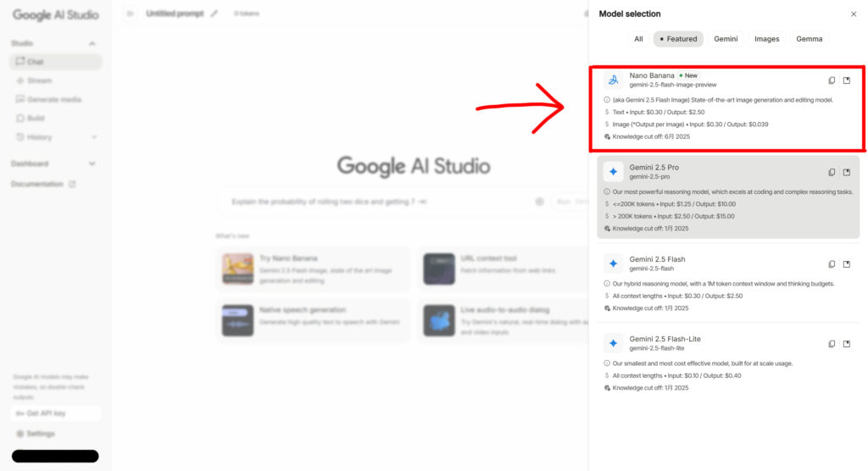Open the Documentation link
Screen dimensions: 868x471
click(43, 185)
